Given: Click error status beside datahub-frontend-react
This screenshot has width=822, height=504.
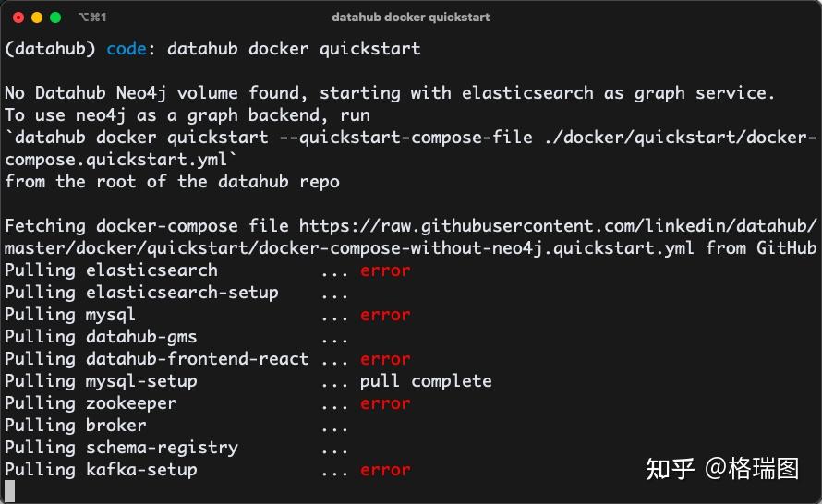Looking at the screenshot, I should (385, 359).
